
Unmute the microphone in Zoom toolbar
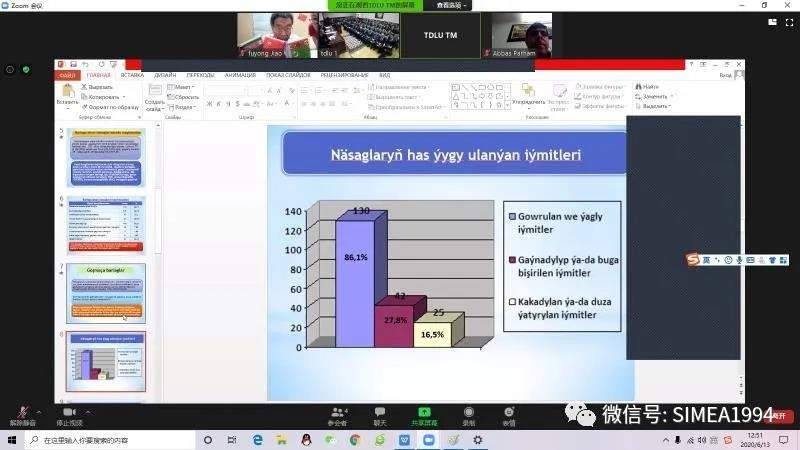pyautogui.click(x=21, y=412)
